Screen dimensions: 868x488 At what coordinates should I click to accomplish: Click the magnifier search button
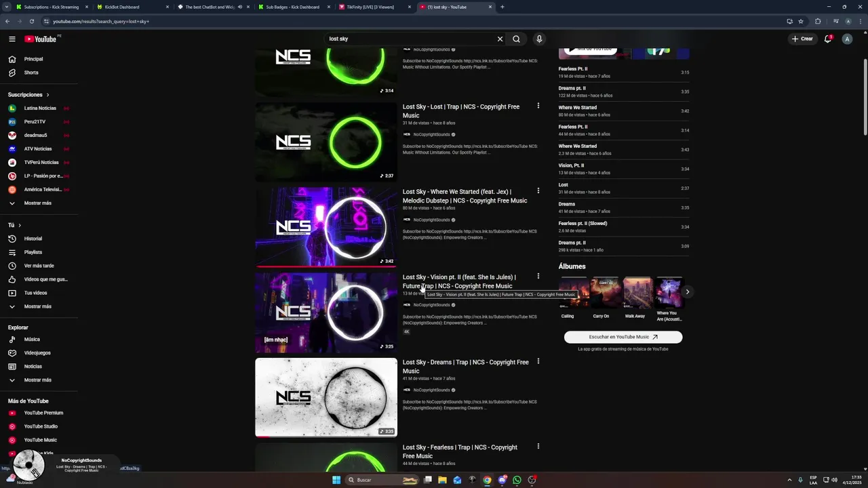[x=516, y=39]
